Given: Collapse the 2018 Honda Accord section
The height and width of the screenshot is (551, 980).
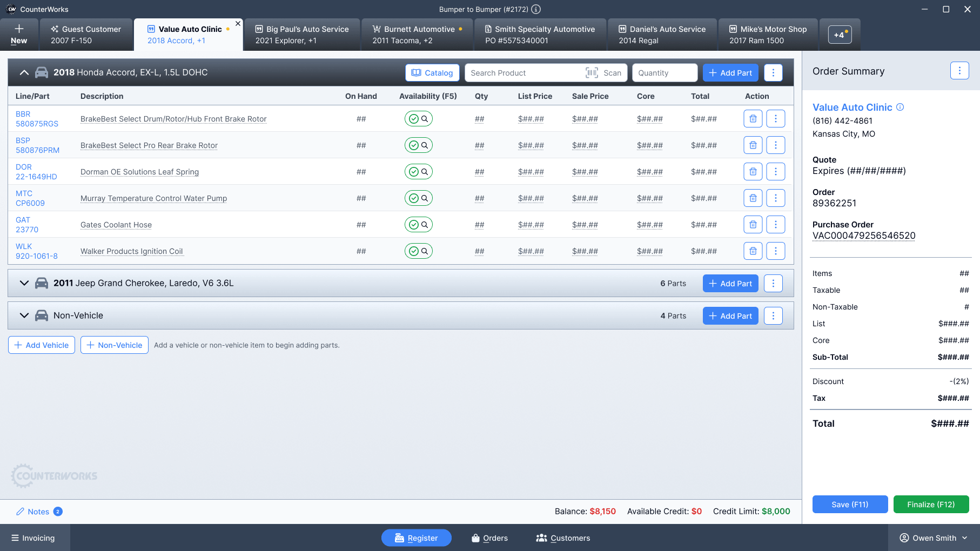Looking at the screenshot, I should pyautogui.click(x=24, y=72).
